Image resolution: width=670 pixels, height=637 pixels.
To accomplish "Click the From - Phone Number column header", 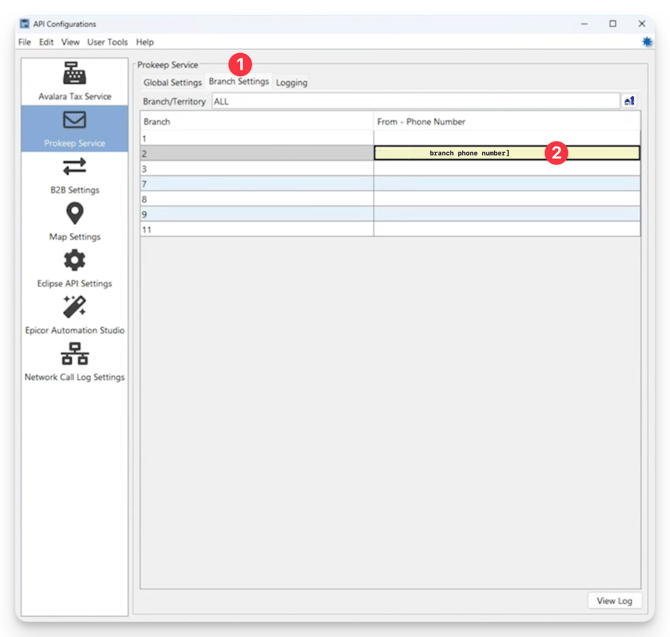I will tap(506, 122).
